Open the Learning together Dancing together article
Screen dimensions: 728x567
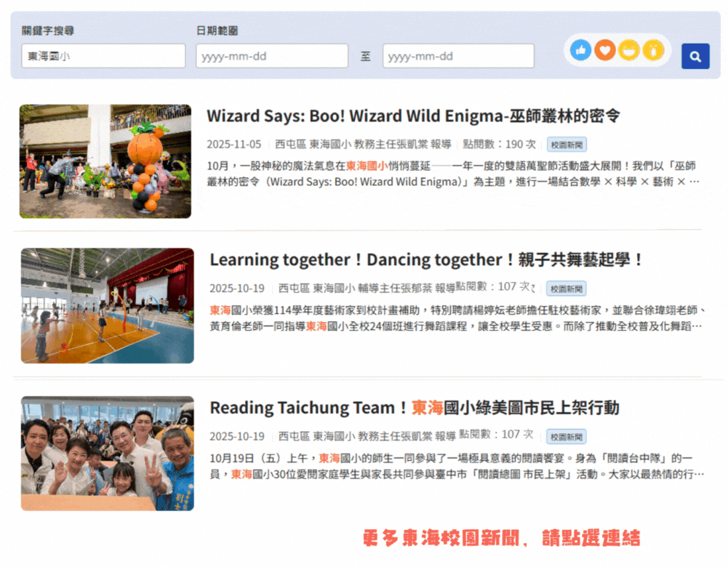(426, 260)
